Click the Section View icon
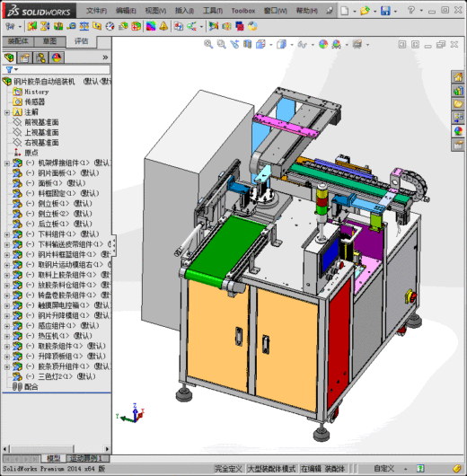The image size is (467, 476). (248, 44)
